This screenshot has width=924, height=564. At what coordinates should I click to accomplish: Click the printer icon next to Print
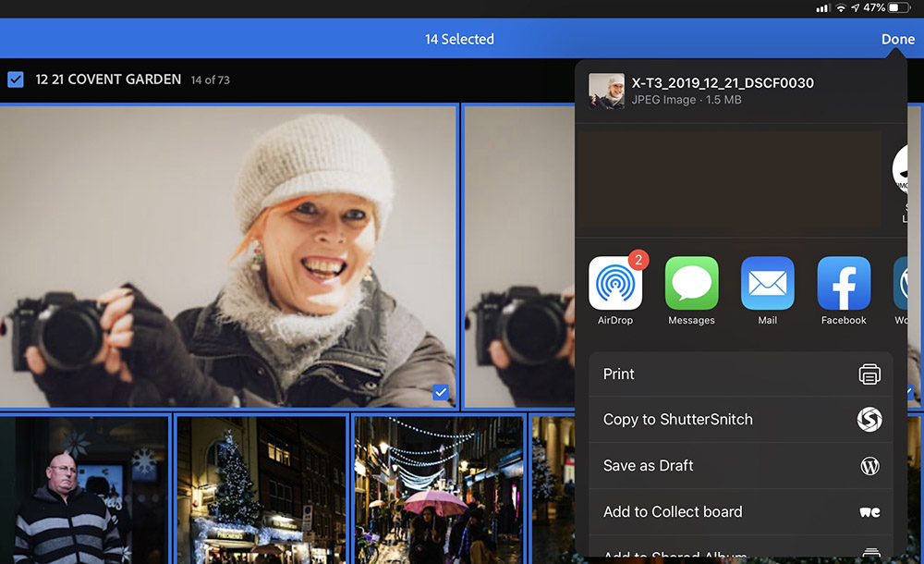point(869,374)
